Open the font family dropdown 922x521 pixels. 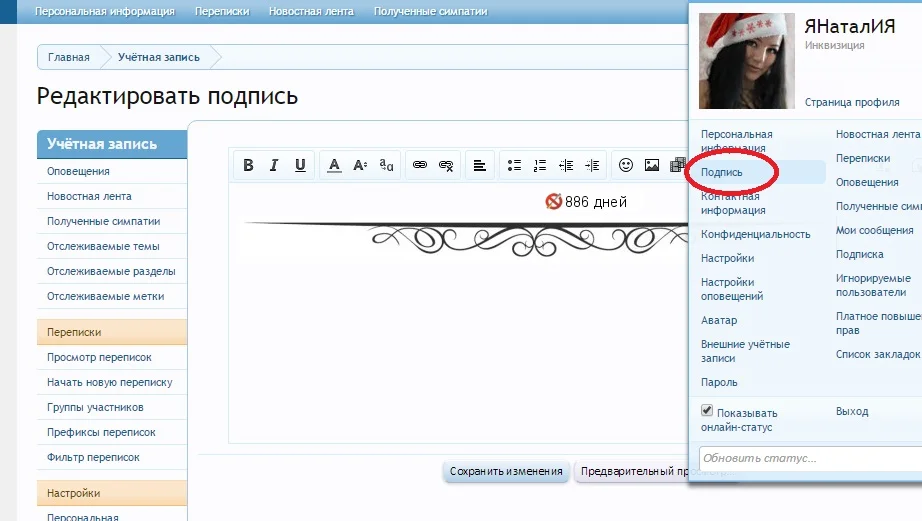tap(387, 165)
